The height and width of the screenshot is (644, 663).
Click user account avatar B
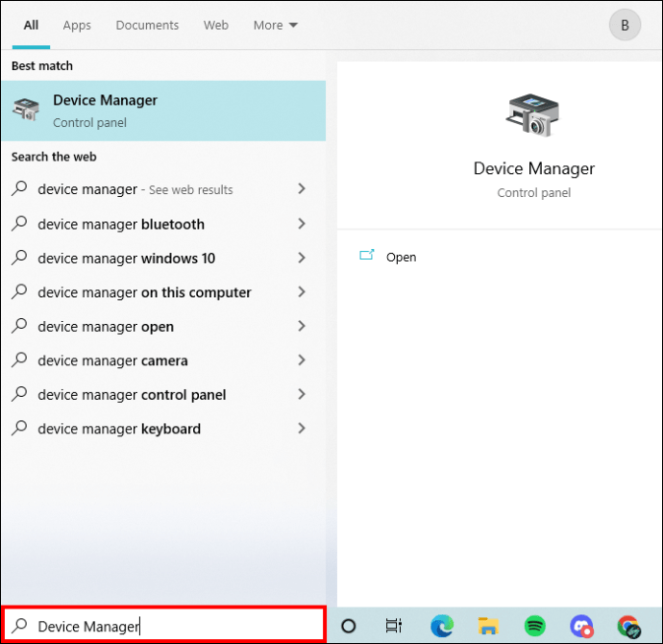pos(625,25)
